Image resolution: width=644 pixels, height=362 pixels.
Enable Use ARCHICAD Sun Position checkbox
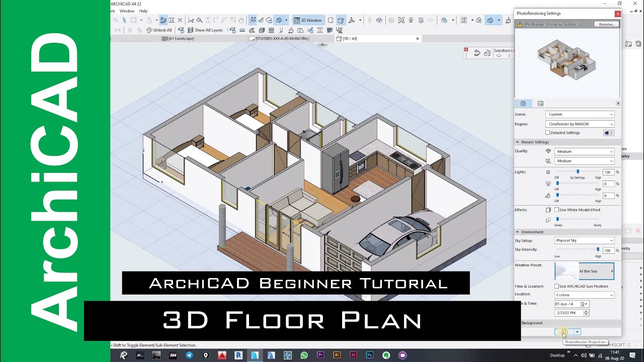(x=557, y=286)
